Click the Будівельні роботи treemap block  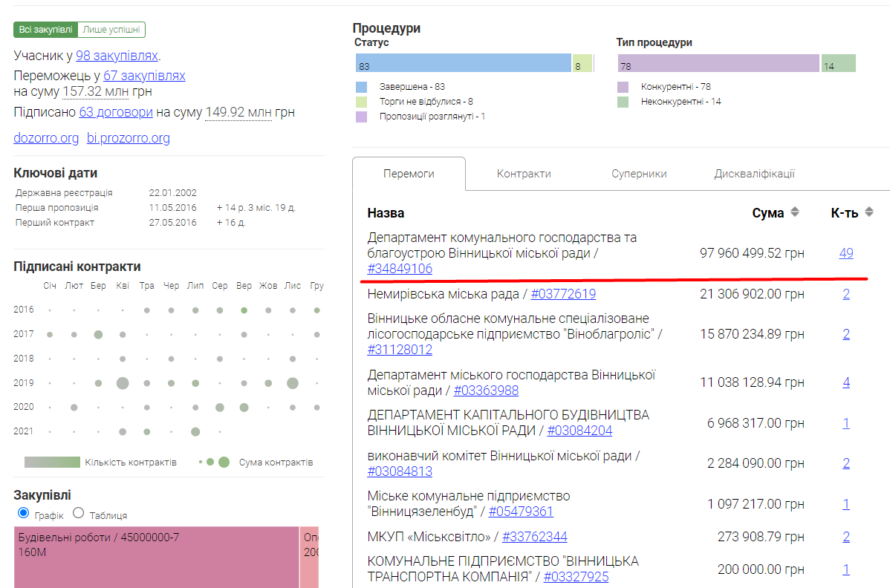tap(156, 557)
